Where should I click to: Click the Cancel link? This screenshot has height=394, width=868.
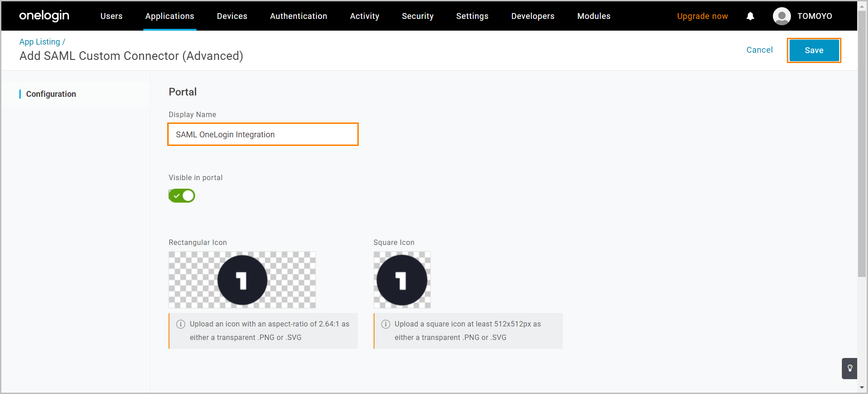point(759,50)
